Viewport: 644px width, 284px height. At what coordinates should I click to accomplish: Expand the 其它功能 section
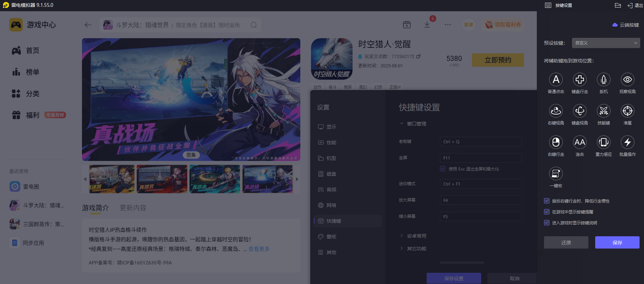coord(413,249)
